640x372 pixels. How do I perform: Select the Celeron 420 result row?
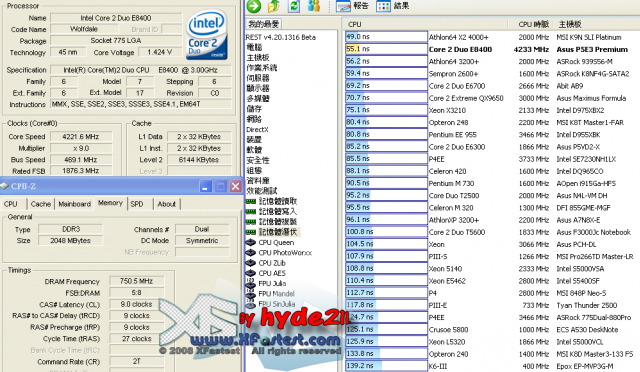(x=492, y=171)
